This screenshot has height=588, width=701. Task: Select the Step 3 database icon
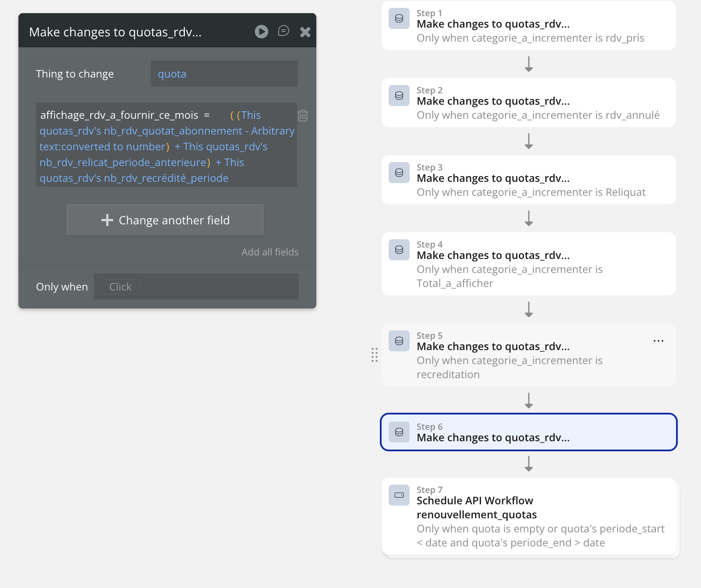pos(399,173)
